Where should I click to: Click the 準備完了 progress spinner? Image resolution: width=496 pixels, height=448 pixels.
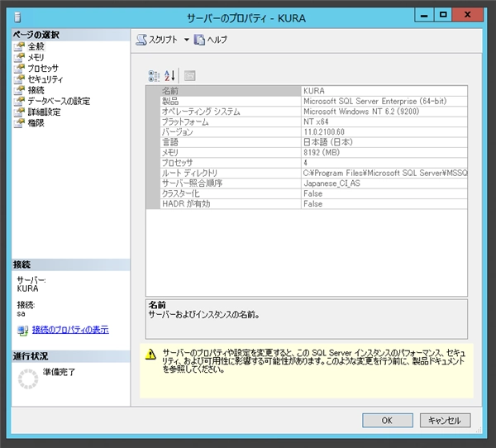(x=28, y=379)
